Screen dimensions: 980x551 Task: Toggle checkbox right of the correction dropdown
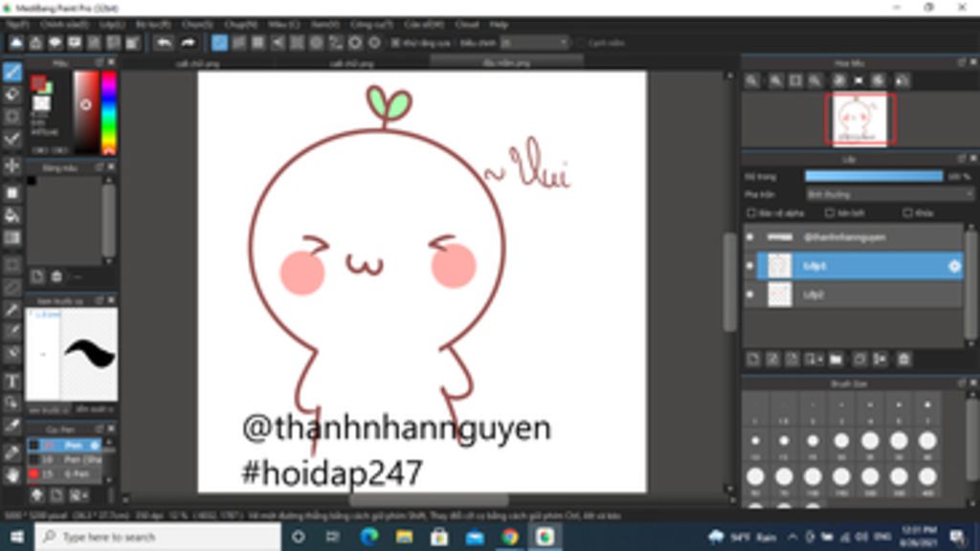pos(581,43)
